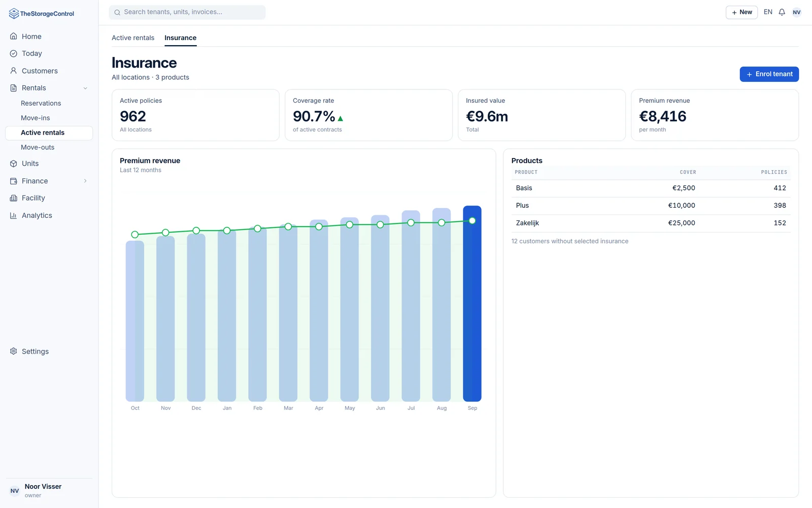
Task: Click the Facility building icon
Action: pos(14,198)
